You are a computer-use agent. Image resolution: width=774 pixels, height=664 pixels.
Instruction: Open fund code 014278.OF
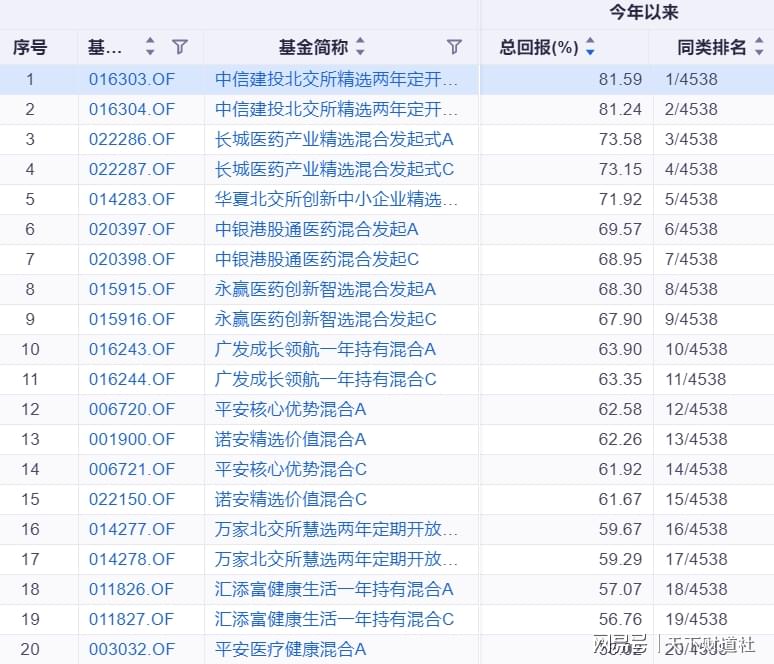132,559
